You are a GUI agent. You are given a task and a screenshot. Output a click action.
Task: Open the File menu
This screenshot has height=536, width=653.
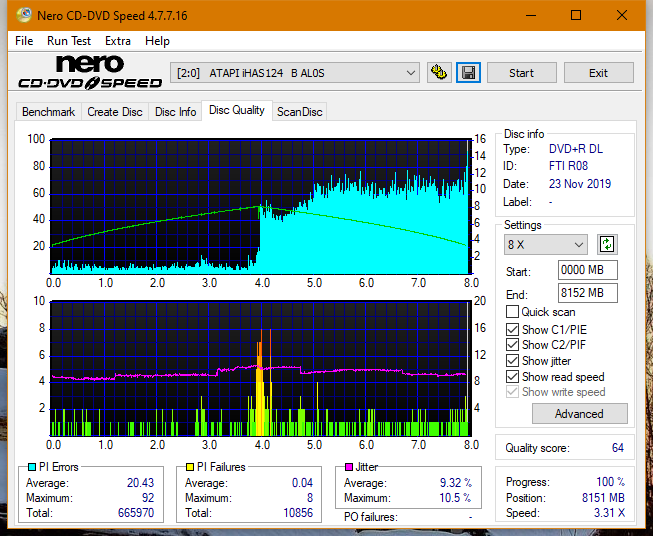pos(24,41)
